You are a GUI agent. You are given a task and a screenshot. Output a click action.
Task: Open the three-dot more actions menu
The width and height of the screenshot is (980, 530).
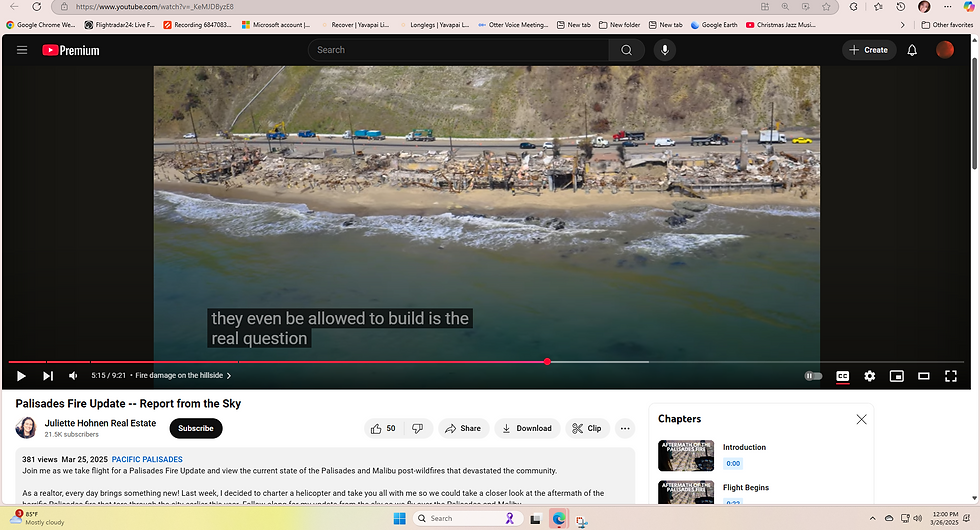624,428
